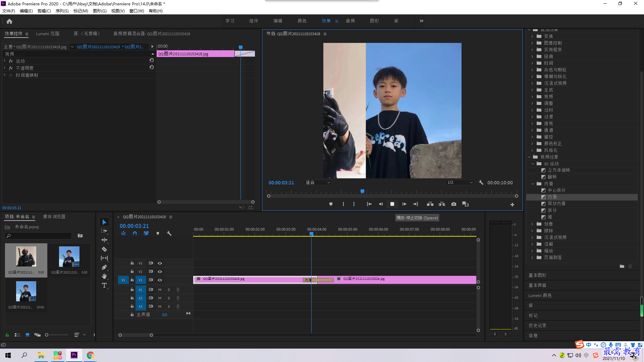This screenshot has width=644, height=362.
Task: Toggle lock on track V3
Action: [x=132, y=263]
